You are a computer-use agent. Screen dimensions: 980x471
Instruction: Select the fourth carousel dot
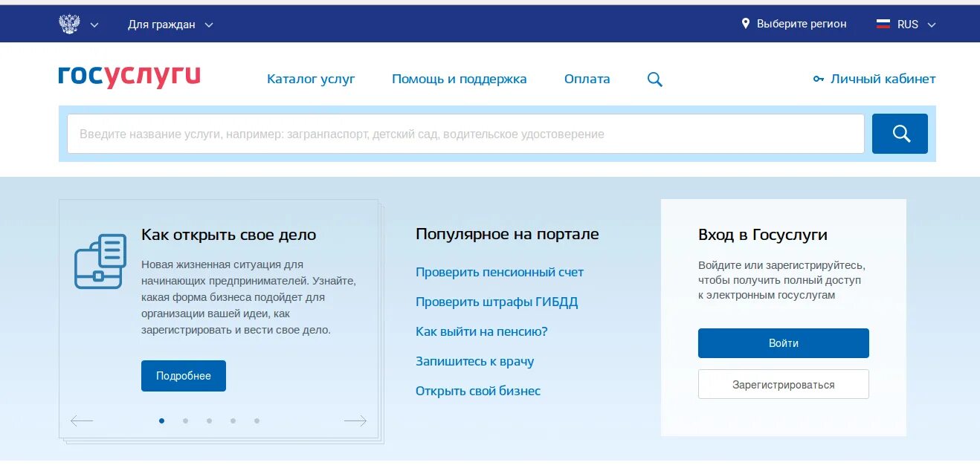coord(233,420)
